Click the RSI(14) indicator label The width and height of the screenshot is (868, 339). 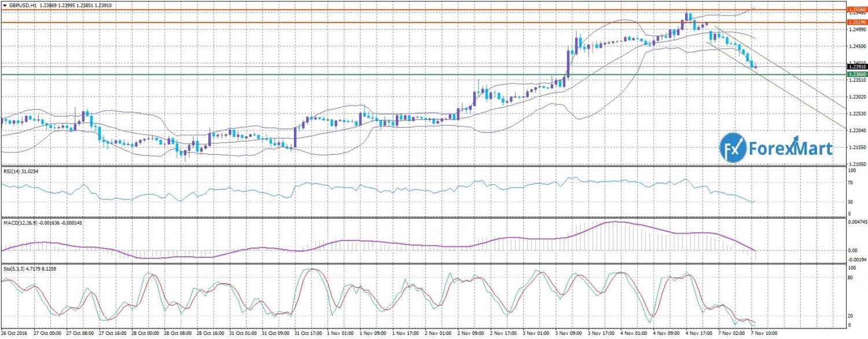[16, 172]
